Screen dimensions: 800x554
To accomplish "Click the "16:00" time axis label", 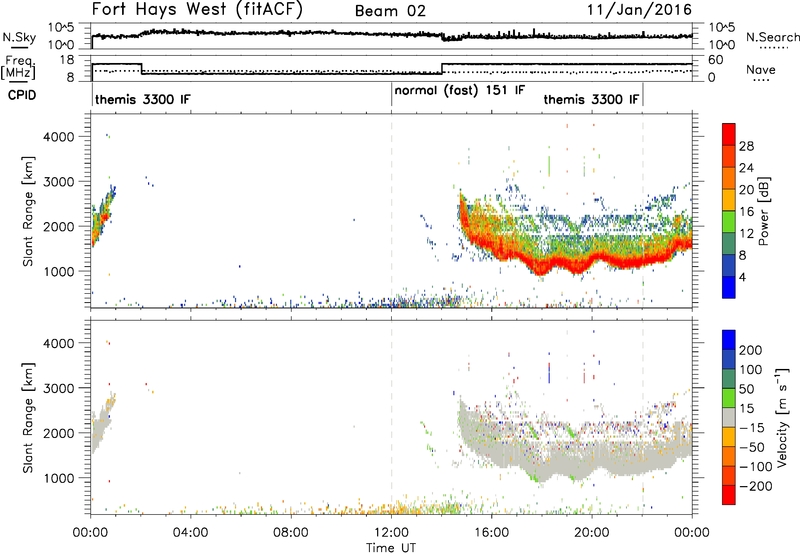I will click(x=491, y=533).
